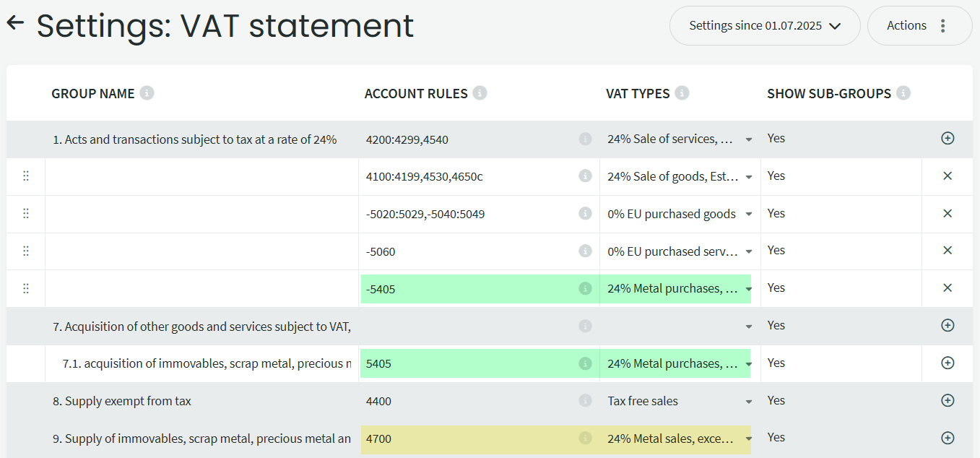The width and height of the screenshot is (980, 458).
Task: Expand VAT type dropdown for 0% EU purchased goods
Action: (749, 214)
